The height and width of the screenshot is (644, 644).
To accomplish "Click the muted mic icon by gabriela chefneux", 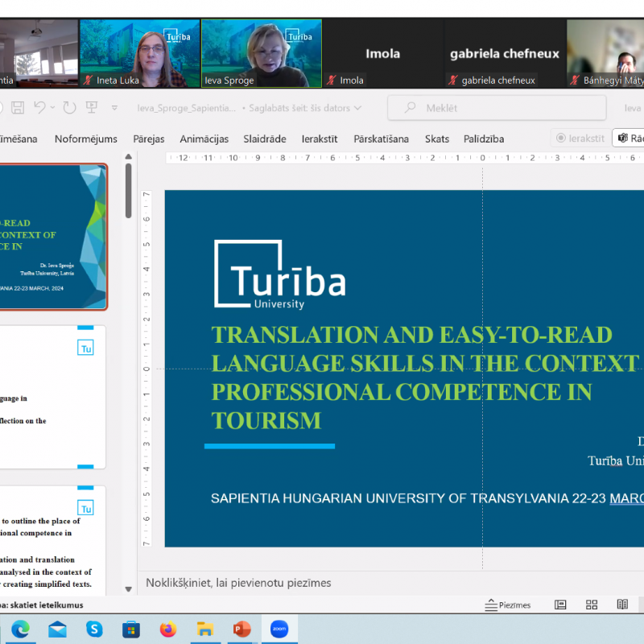I will pyautogui.click(x=452, y=80).
